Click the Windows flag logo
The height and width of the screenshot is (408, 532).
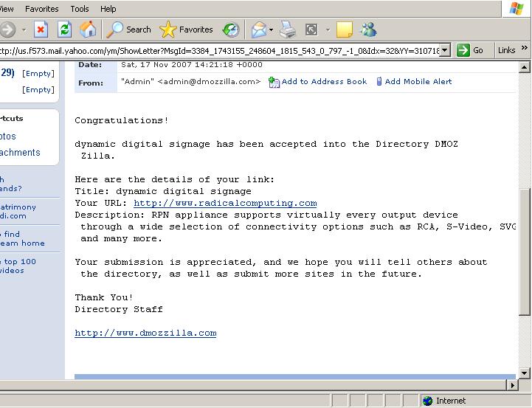point(517,8)
